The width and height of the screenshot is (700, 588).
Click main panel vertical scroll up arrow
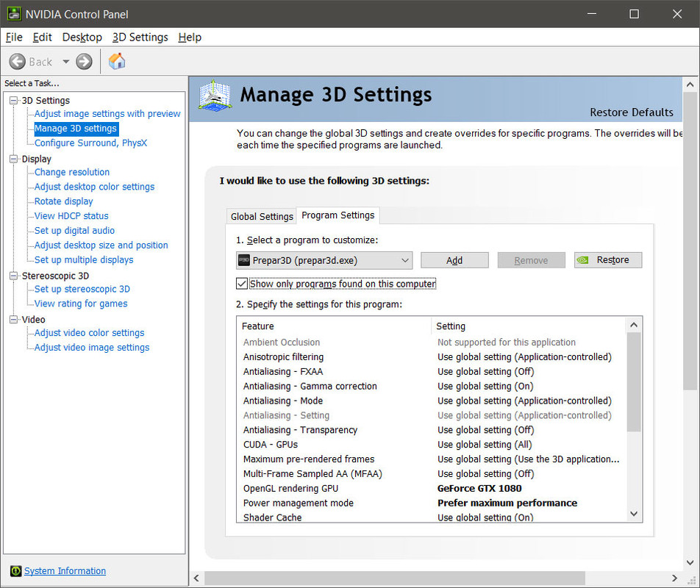[x=690, y=85]
